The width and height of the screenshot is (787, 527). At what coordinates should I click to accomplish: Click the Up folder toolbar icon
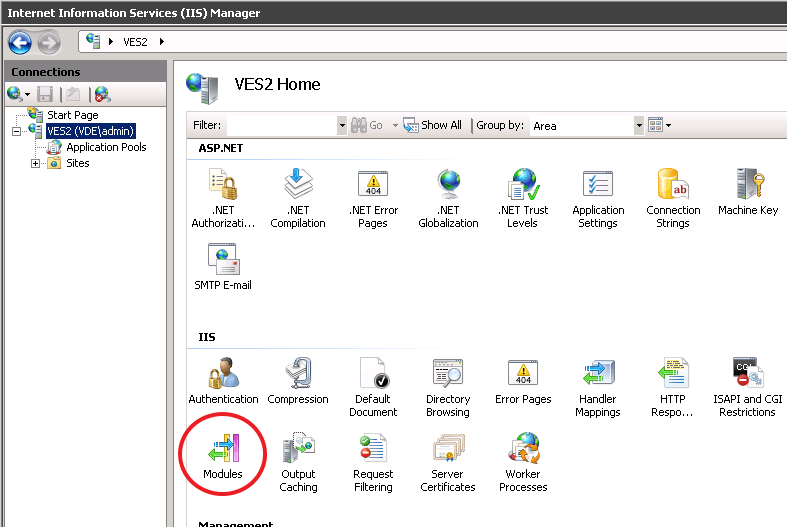pyautogui.click(x=73, y=94)
